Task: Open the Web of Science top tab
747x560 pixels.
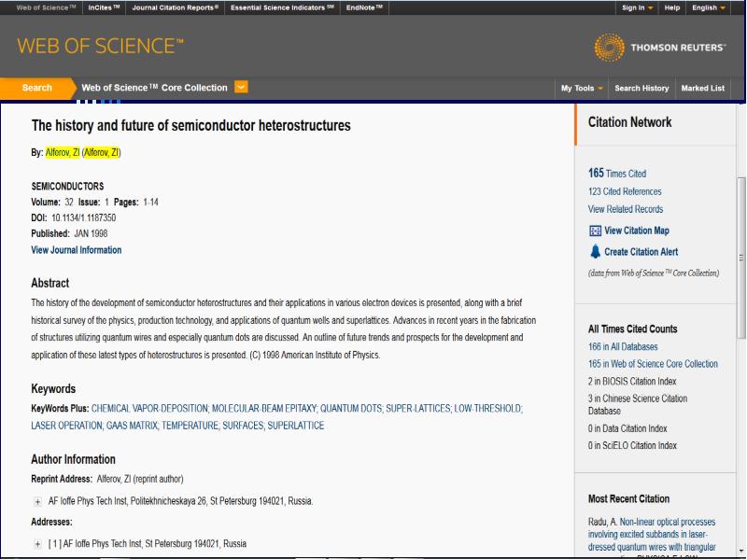Action: 46,7
